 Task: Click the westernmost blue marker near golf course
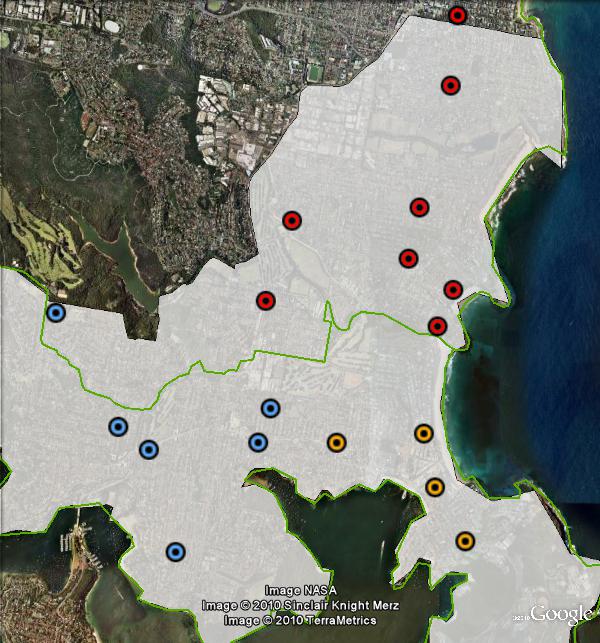coord(56,313)
